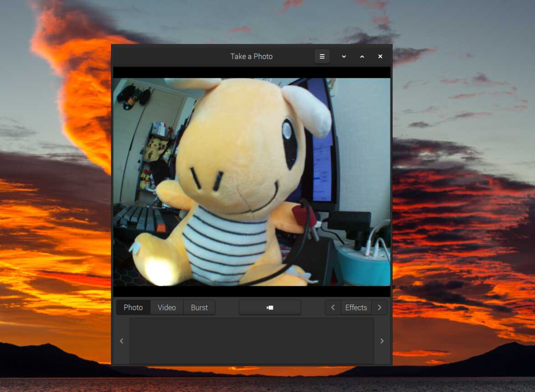Screen dimensions: 535x392
Task: Click the Take a Photo window title
Action: (251, 57)
